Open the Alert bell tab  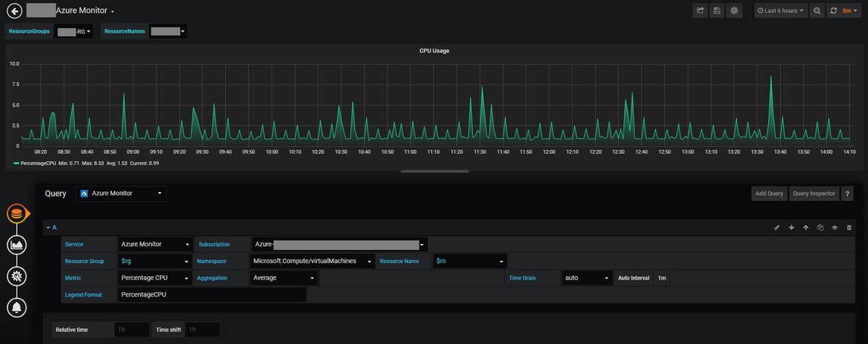(17, 308)
